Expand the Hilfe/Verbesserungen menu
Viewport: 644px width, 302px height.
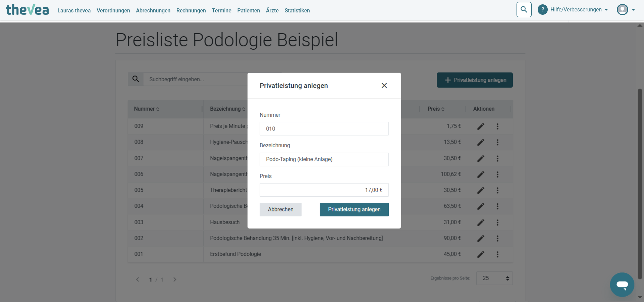[573, 10]
